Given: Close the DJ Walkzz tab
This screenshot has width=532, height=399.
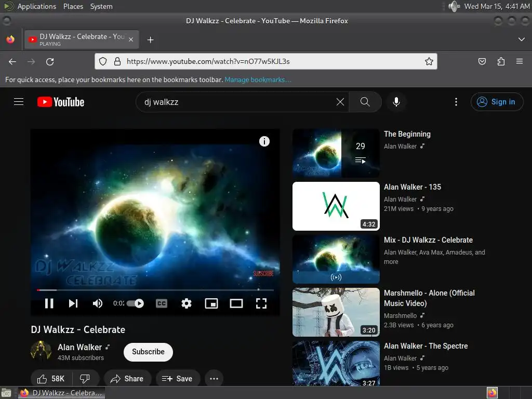Looking at the screenshot, I should 131,39.
